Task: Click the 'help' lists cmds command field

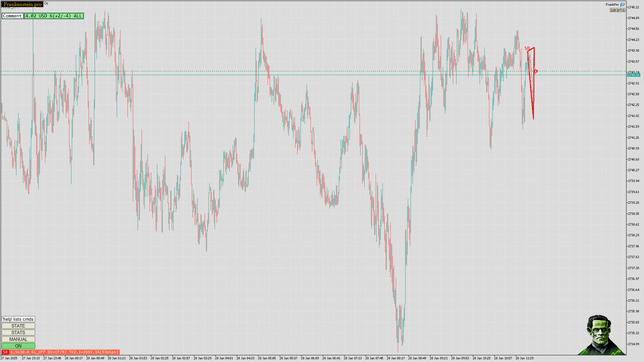Action: click(18, 319)
